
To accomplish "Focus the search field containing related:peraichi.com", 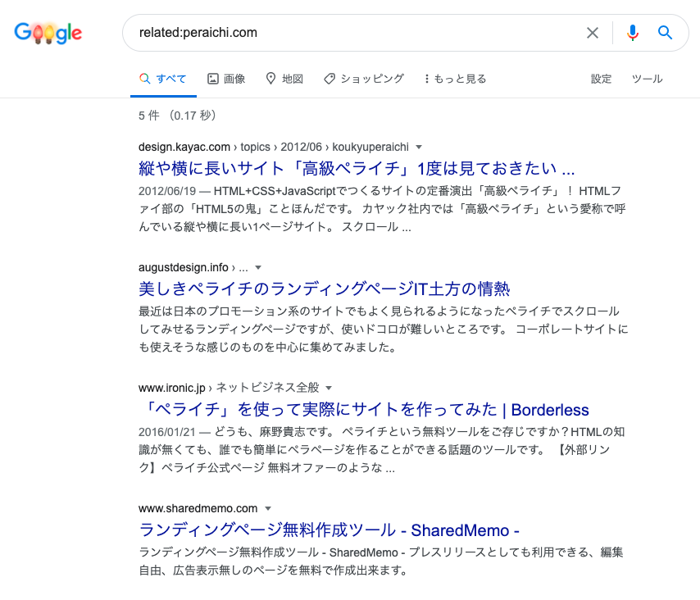I will (352, 33).
